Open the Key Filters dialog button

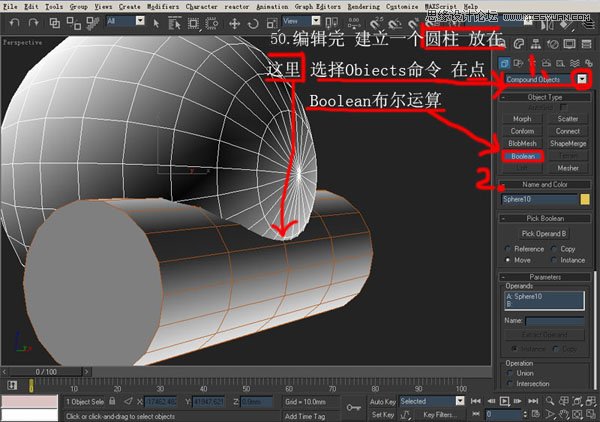click(438, 414)
